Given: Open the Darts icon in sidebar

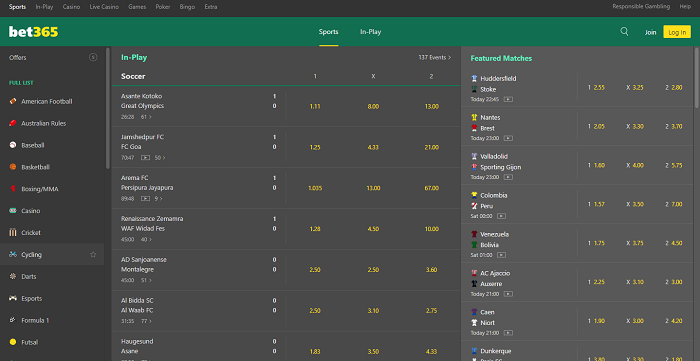Looking at the screenshot, I should click(12, 276).
